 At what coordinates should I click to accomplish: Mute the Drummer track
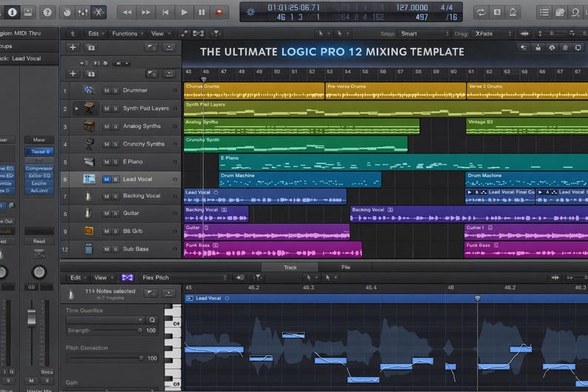coord(107,91)
